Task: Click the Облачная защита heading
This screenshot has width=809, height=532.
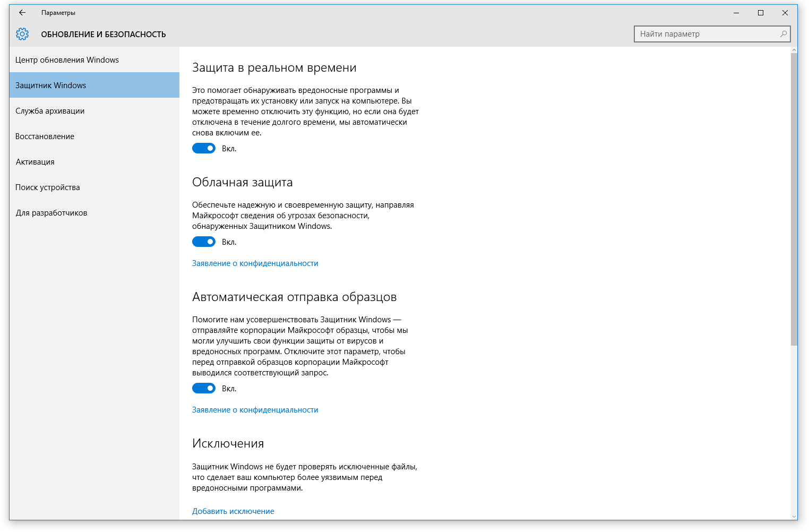Action: pos(243,182)
